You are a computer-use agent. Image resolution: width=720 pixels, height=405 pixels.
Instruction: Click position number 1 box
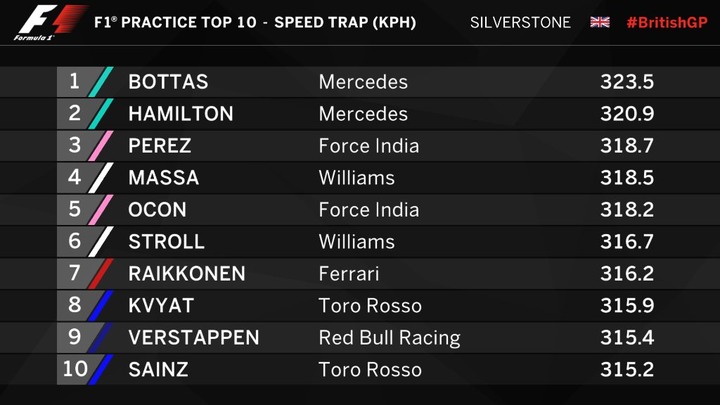pyautogui.click(x=75, y=82)
